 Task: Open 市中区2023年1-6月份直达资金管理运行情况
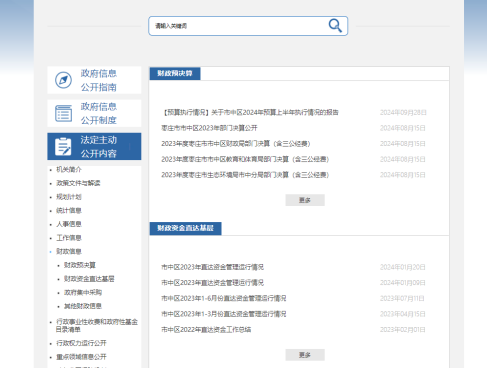(x=224, y=298)
